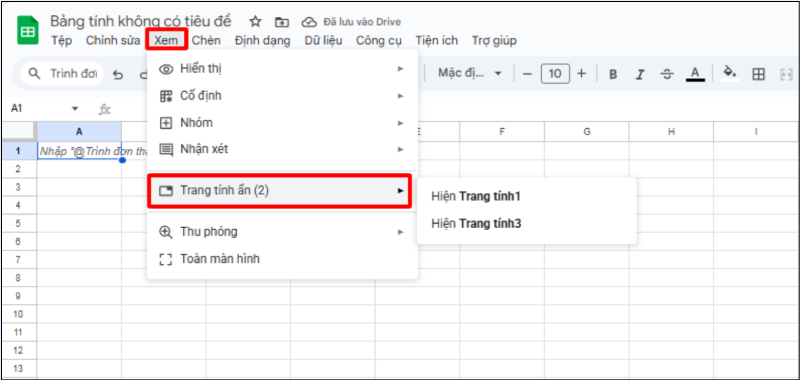Screen dimensions: 800x381
Task: Expand Nhận xét submenu arrow
Action: [401, 149]
